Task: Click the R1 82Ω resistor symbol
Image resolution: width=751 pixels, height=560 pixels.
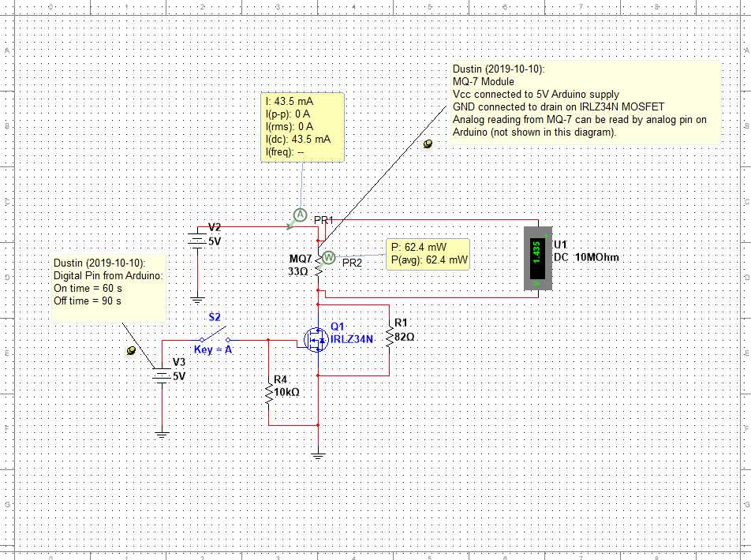Action: pos(389,334)
